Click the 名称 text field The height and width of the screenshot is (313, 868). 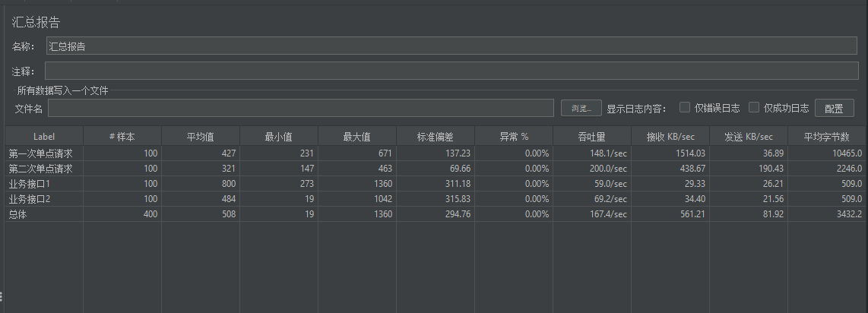pos(451,46)
